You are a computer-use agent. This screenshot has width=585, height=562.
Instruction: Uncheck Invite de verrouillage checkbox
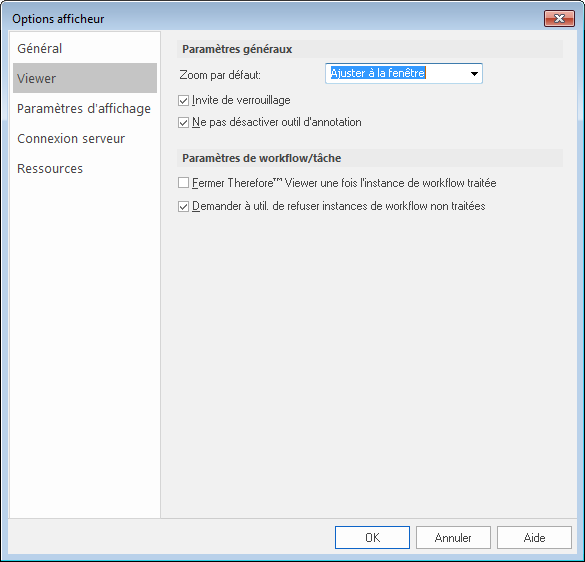[x=183, y=100]
